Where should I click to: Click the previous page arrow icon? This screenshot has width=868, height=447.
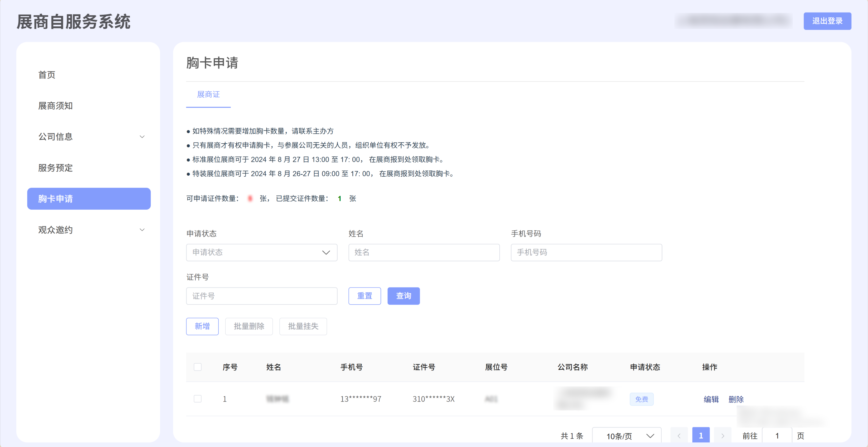(x=679, y=435)
